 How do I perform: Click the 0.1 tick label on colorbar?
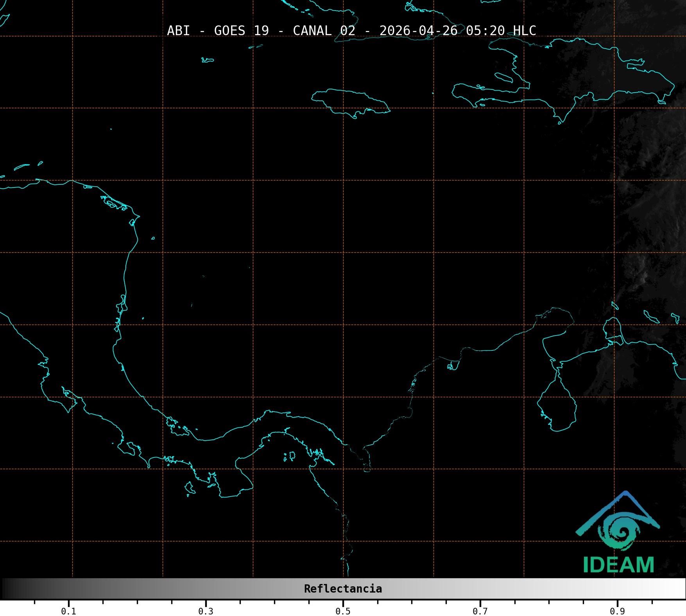tap(68, 611)
